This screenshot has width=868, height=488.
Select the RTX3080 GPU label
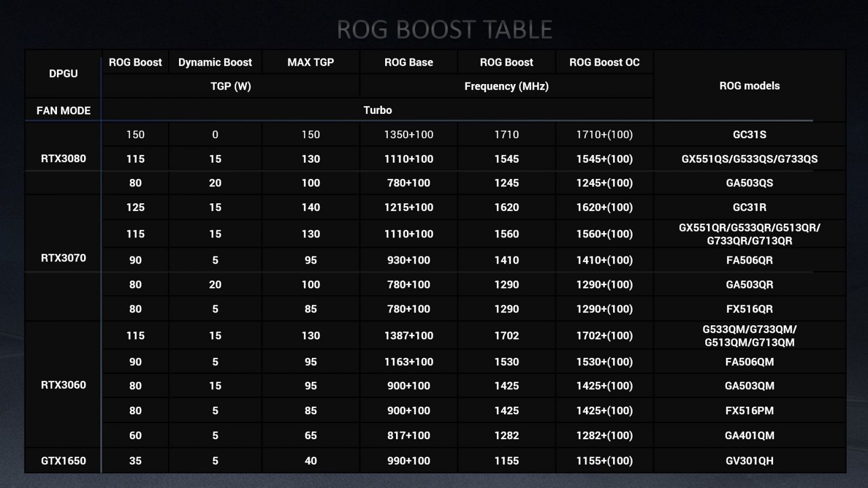[x=63, y=159]
